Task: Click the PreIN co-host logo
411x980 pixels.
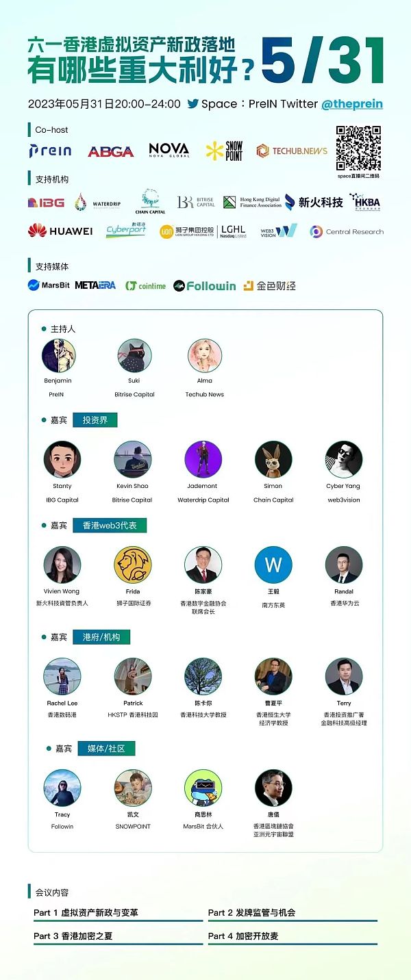Action: [x=50, y=151]
